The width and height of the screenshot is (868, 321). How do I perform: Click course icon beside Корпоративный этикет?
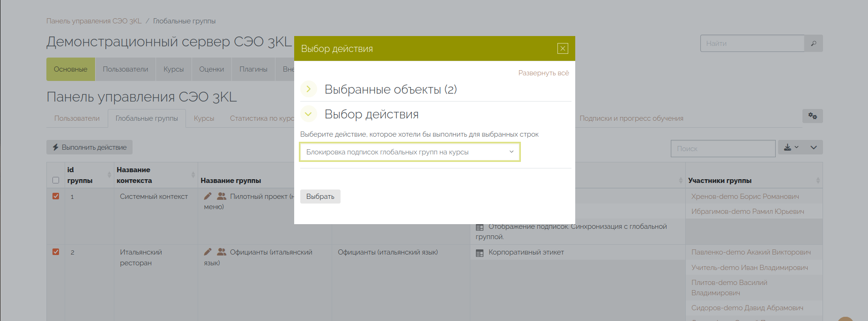(x=480, y=253)
